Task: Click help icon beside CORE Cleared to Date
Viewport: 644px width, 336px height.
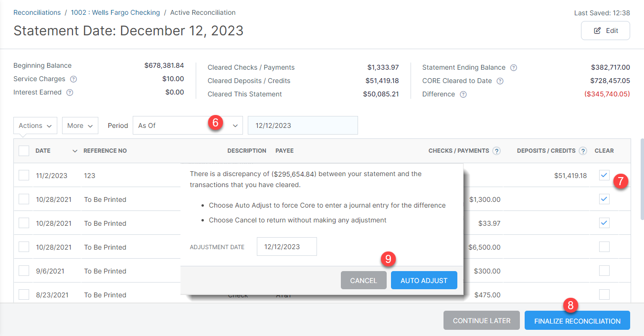Action: point(500,81)
